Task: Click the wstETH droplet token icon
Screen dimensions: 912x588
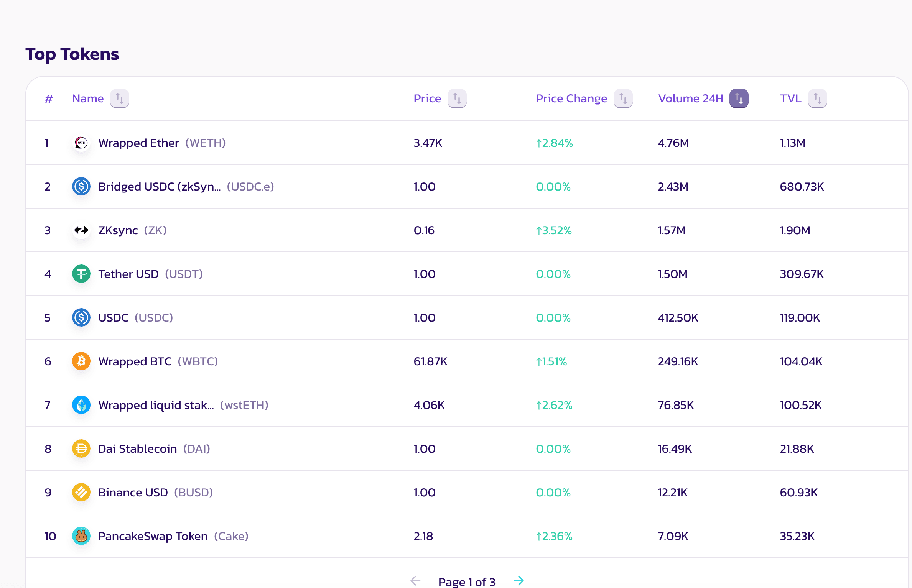Action: (x=81, y=405)
